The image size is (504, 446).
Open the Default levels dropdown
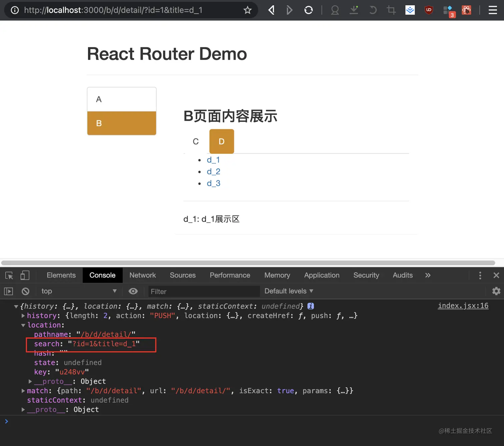pos(289,291)
